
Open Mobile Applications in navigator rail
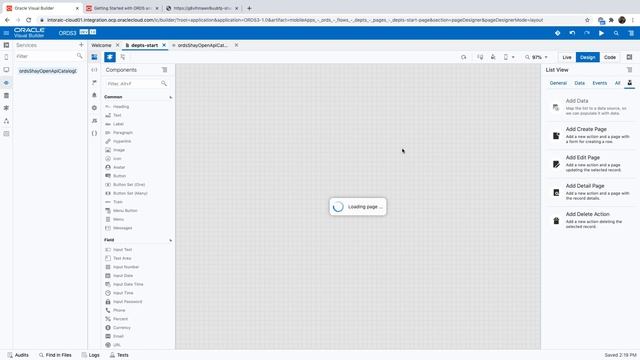point(6,57)
